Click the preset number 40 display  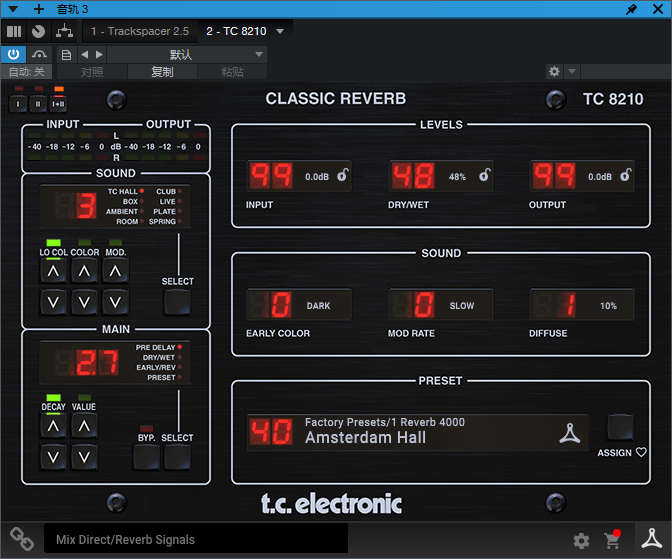(271, 432)
